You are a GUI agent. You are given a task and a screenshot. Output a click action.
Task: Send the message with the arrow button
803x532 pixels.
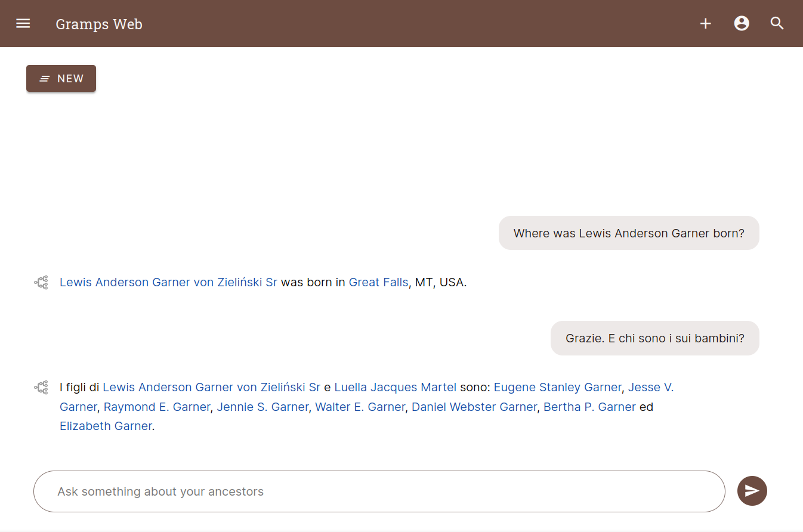(752, 491)
